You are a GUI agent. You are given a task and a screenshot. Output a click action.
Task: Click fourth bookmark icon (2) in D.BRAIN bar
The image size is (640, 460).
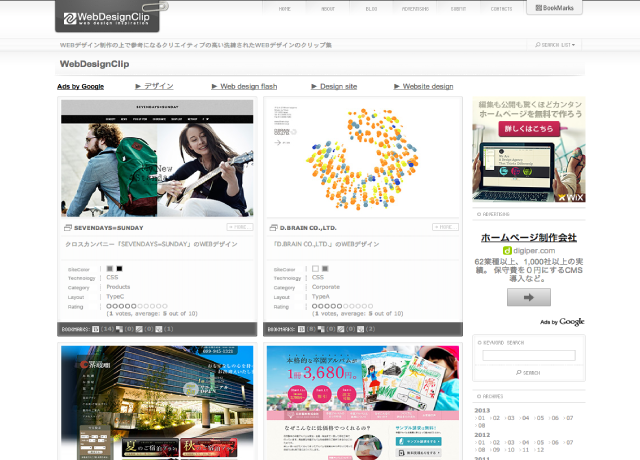tap(360, 329)
